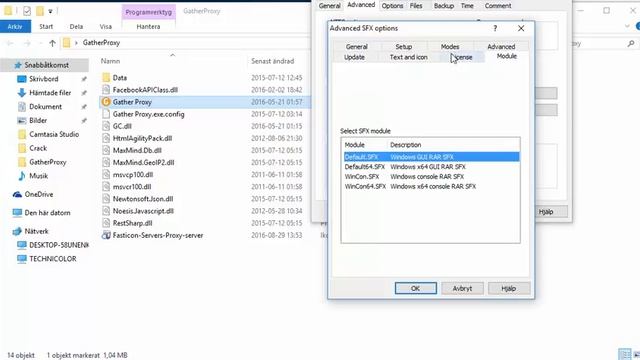Open the Modes tab in SFX options
640x360 pixels.
click(450, 47)
